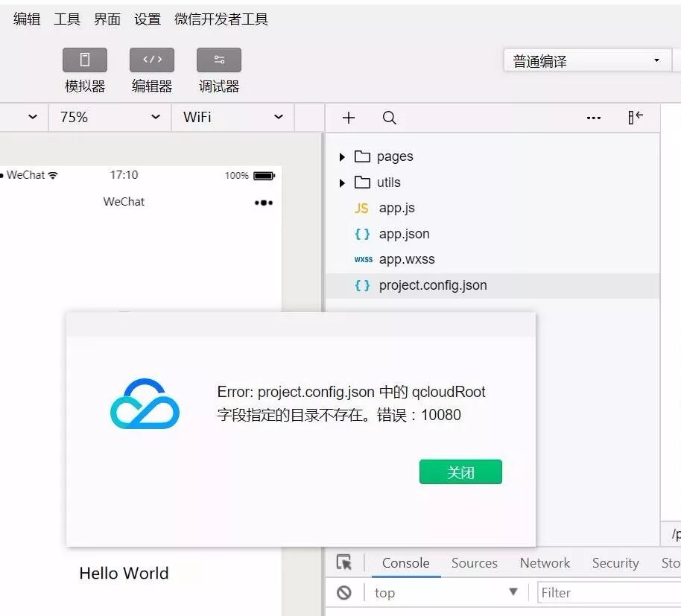Open the 普通编译 compile mode dropdown
681x616 pixels.
(587, 61)
